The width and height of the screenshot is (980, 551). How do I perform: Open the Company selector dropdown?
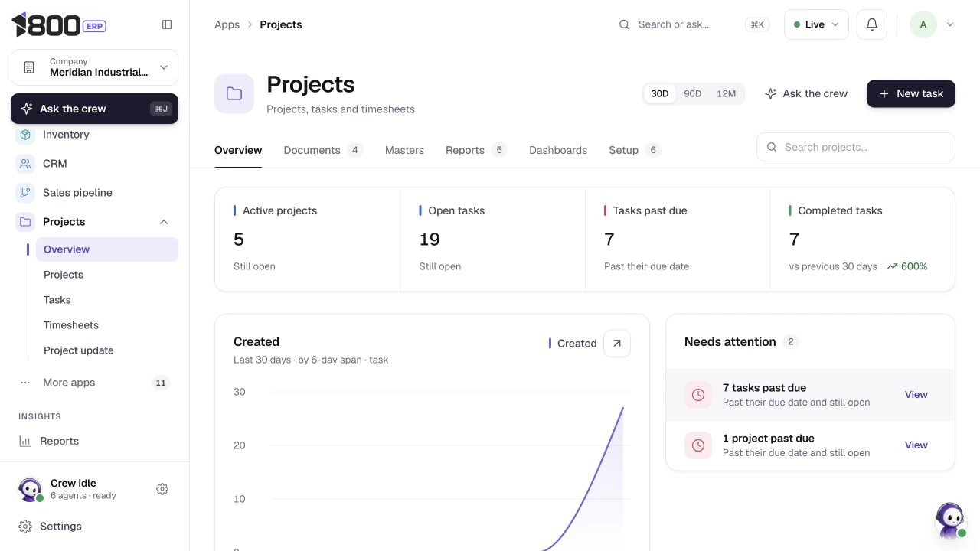pos(94,67)
